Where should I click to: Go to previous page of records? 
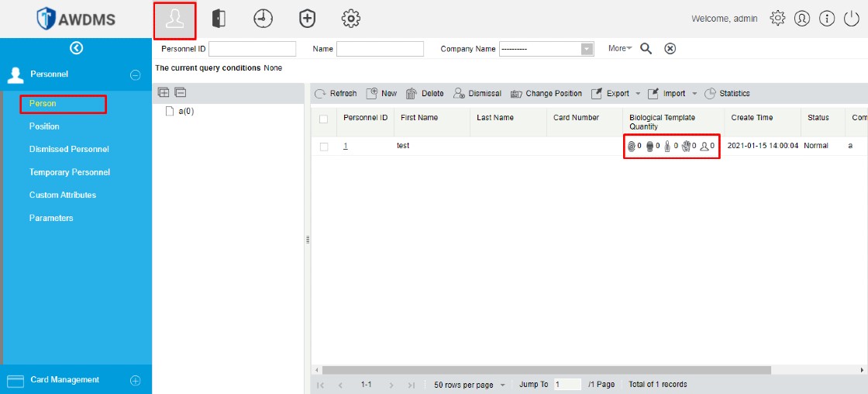(x=340, y=385)
